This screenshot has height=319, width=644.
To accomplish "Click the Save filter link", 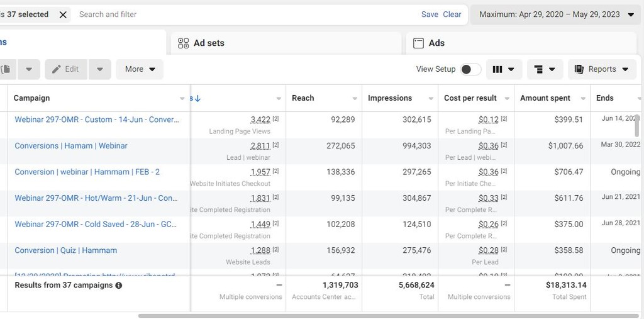I will tap(430, 14).
